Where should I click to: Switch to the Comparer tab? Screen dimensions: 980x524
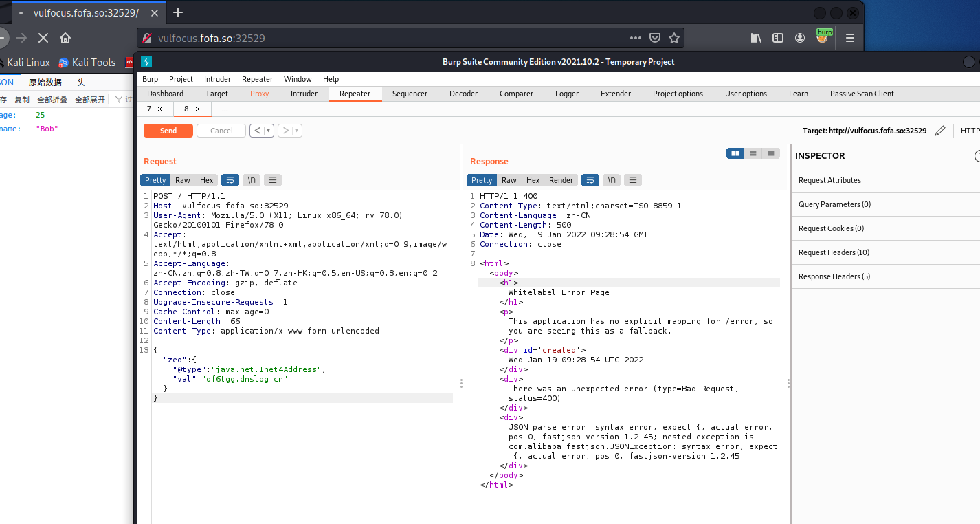(x=516, y=94)
